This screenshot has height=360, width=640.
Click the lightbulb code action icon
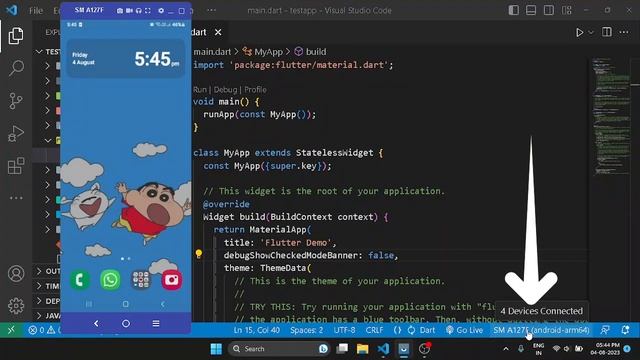[x=199, y=254]
